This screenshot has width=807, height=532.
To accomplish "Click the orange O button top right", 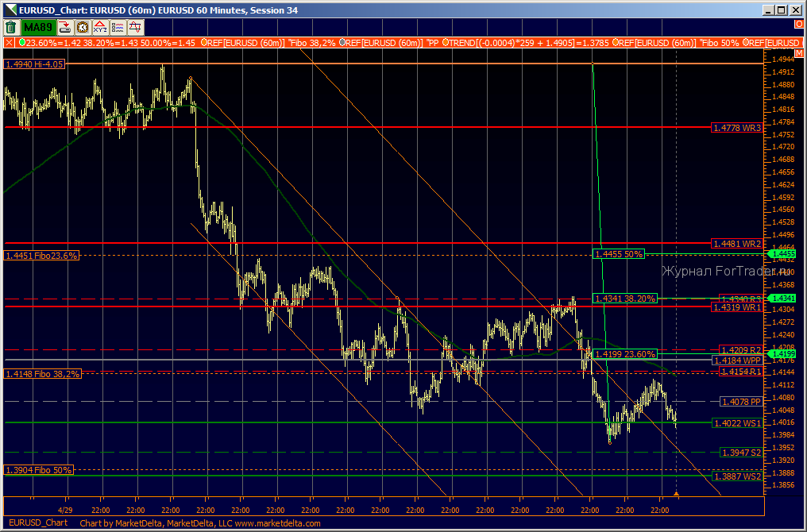I will click(x=799, y=24).
